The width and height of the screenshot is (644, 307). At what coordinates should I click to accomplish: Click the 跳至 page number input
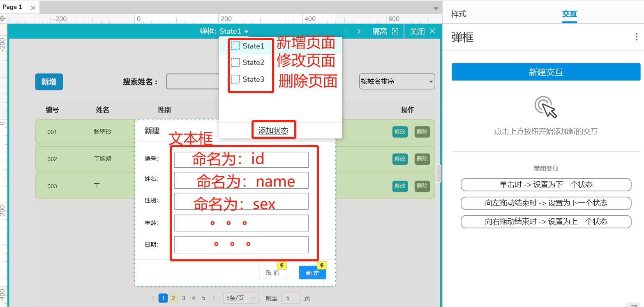coord(291,298)
